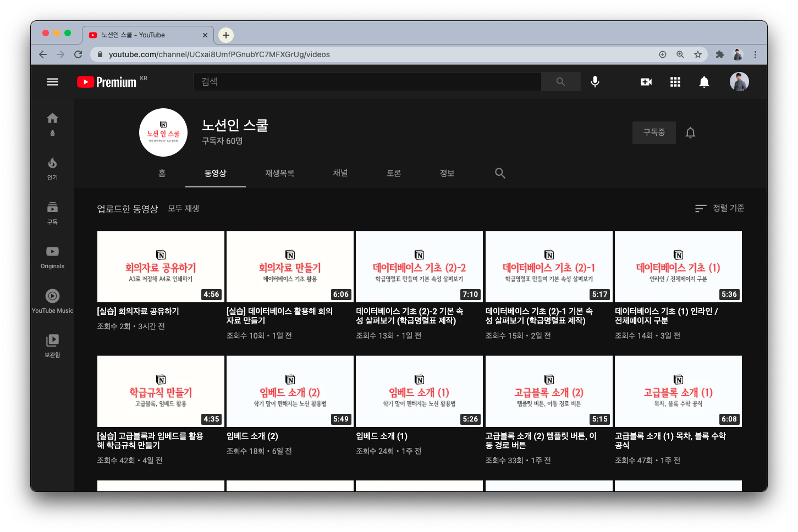Start voice search with microphone icon
Screen dimensions: 798x532
click(x=595, y=82)
